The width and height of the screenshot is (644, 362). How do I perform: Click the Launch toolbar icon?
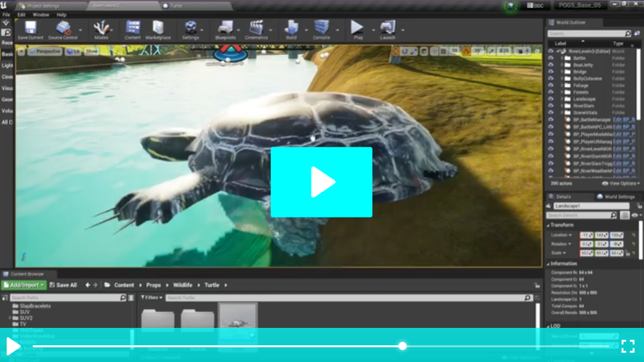[387, 27]
